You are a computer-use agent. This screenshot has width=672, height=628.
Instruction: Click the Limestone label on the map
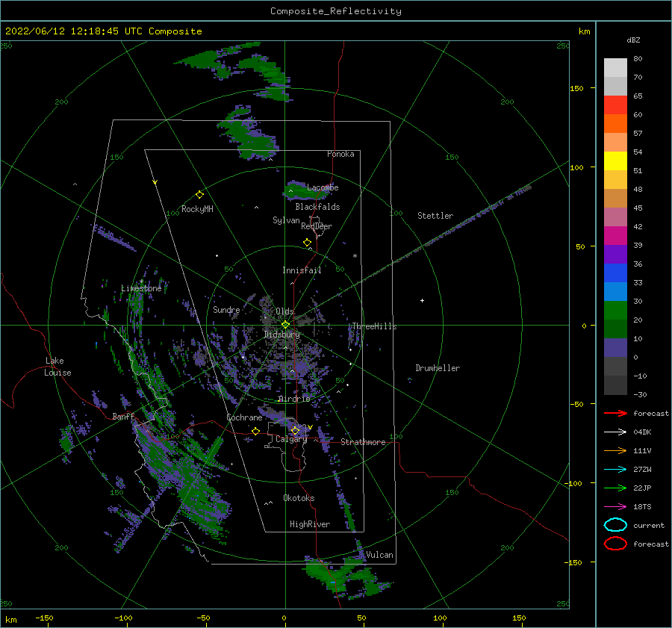click(x=141, y=288)
